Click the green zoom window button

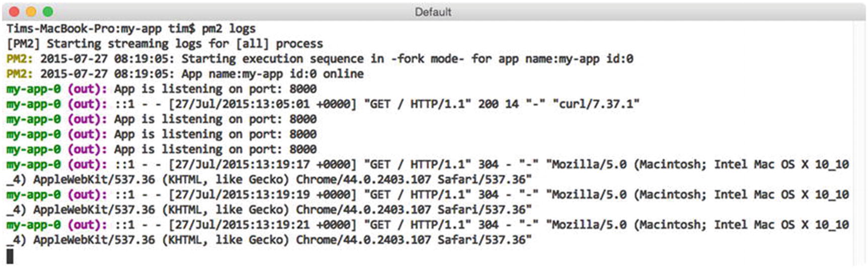click(48, 12)
